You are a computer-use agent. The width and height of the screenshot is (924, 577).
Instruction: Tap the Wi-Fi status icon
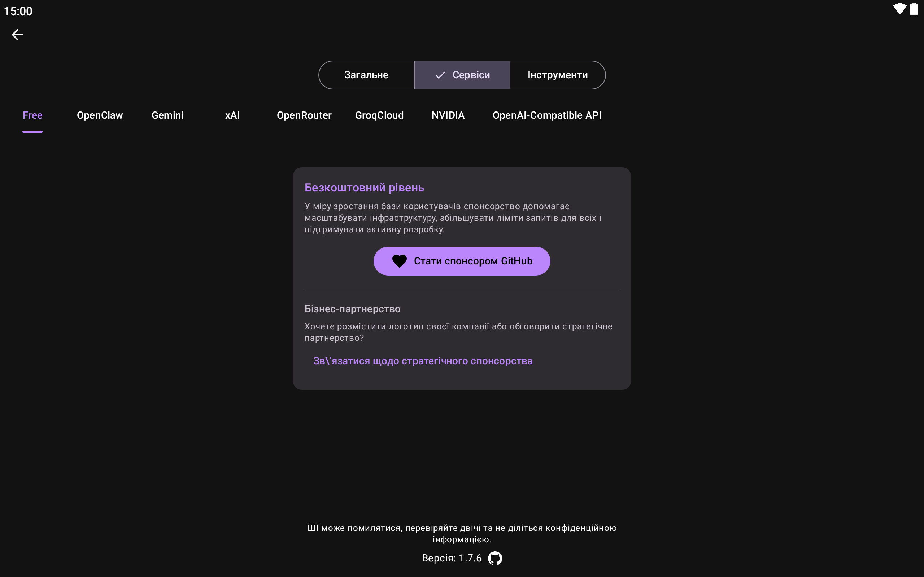(x=899, y=9)
